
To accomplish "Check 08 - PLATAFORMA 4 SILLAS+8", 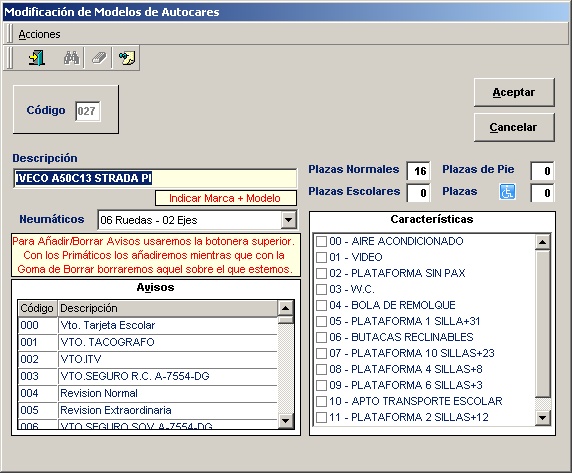I will [321, 369].
